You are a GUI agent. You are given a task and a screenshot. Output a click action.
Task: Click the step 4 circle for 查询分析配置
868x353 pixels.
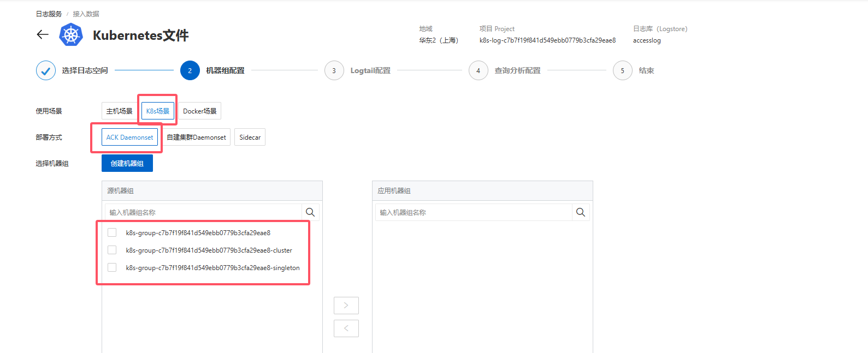(x=479, y=70)
